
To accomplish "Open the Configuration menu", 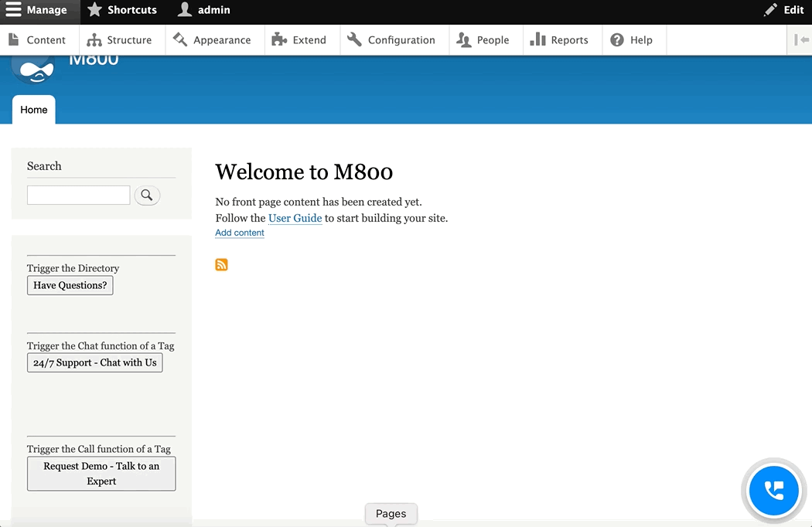I will pos(391,40).
